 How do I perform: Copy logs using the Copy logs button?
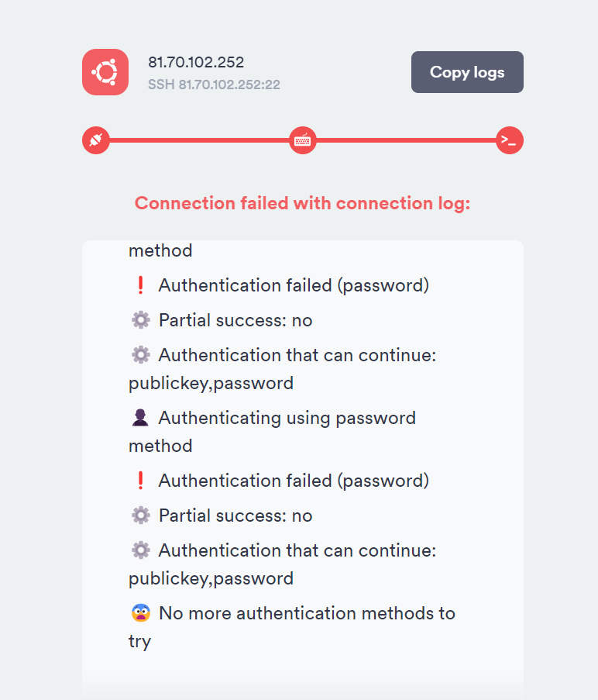coord(467,72)
